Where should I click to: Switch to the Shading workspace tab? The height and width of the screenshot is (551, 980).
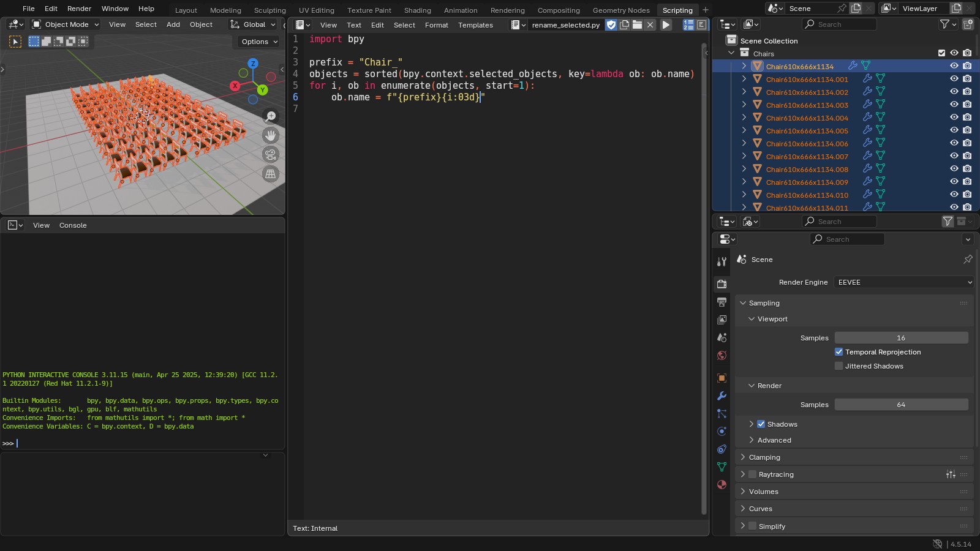(x=417, y=10)
